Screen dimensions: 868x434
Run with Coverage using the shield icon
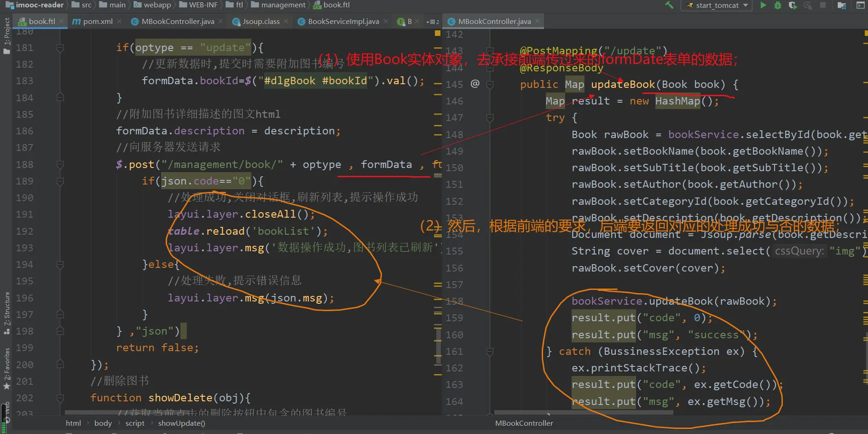tap(793, 6)
